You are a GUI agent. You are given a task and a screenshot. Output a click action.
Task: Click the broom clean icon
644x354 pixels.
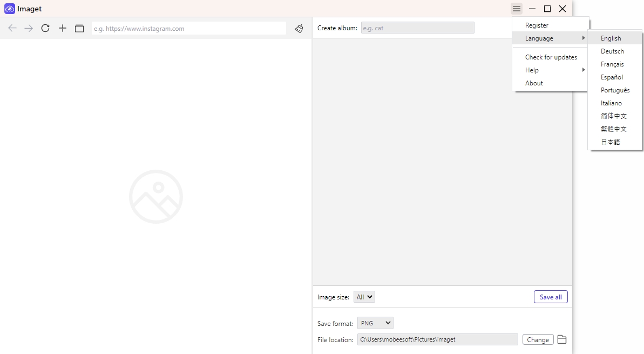pos(299,28)
